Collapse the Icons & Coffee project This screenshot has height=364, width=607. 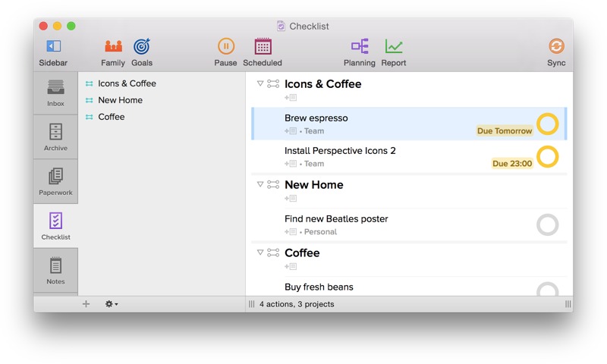260,83
